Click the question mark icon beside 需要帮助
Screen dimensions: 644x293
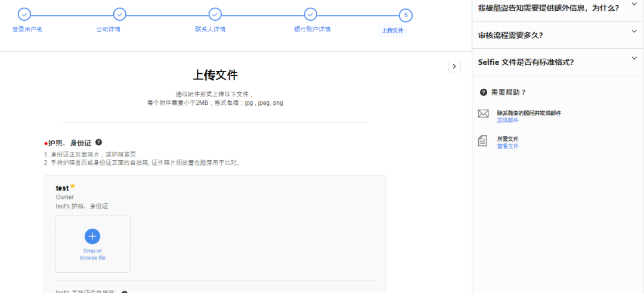pyautogui.click(x=483, y=92)
